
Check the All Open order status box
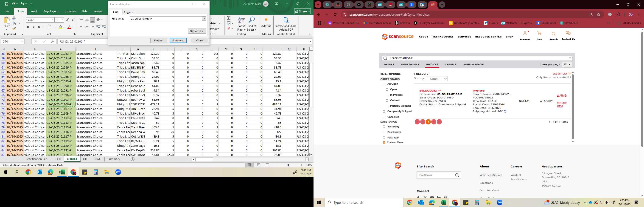coord(384,84)
